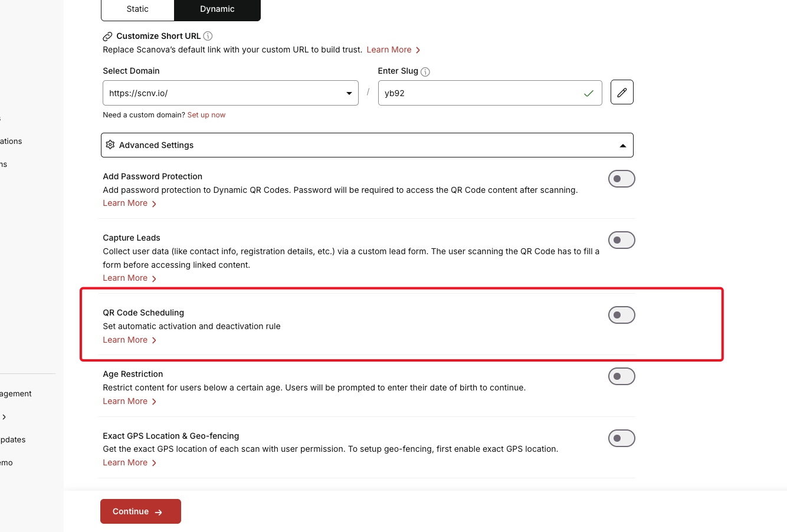
Task: Click the pencil edit slug icon
Action: [x=622, y=93]
